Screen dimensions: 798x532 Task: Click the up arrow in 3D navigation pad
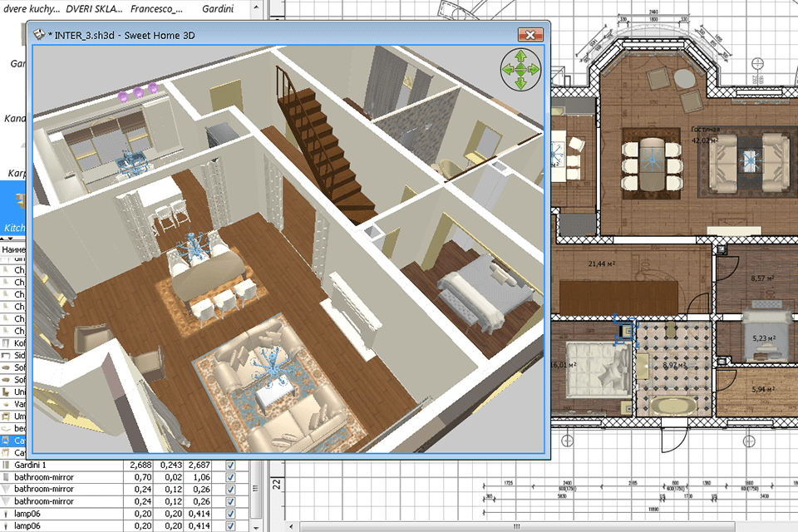coord(520,55)
